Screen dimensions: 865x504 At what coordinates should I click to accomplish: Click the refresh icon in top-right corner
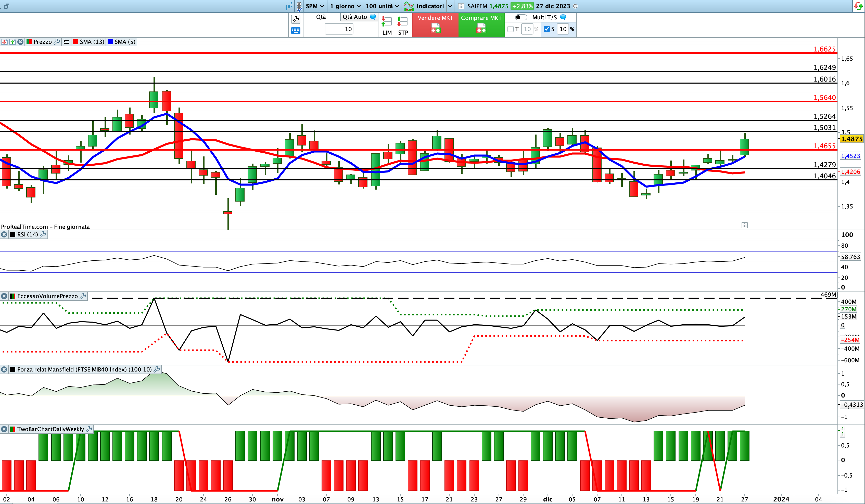(858, 6)
